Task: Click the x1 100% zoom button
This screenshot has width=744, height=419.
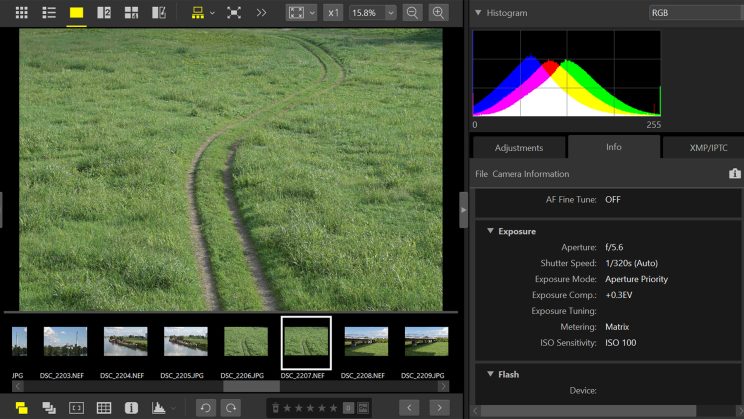Action: 334,13
